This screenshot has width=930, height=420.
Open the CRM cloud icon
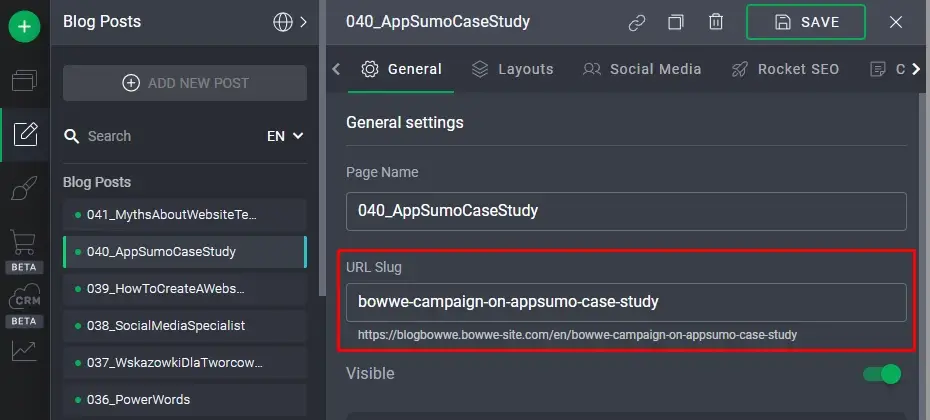(24, 297)
